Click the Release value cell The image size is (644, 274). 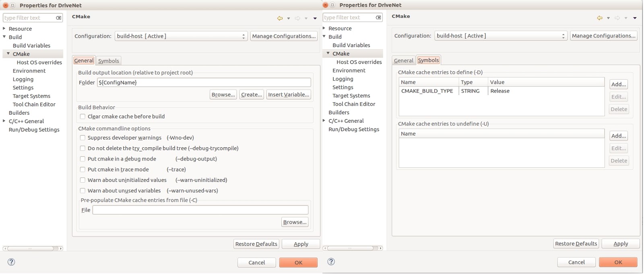tap(500, 91)
